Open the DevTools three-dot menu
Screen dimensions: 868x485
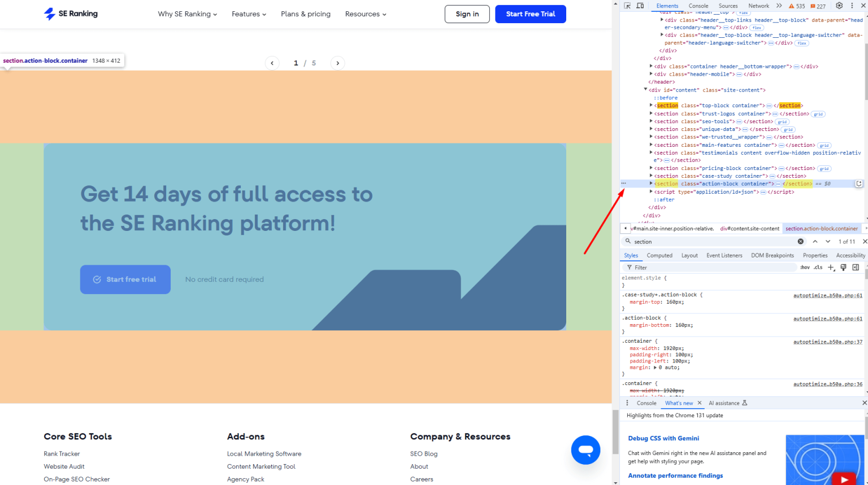click(x=853, y=5)
